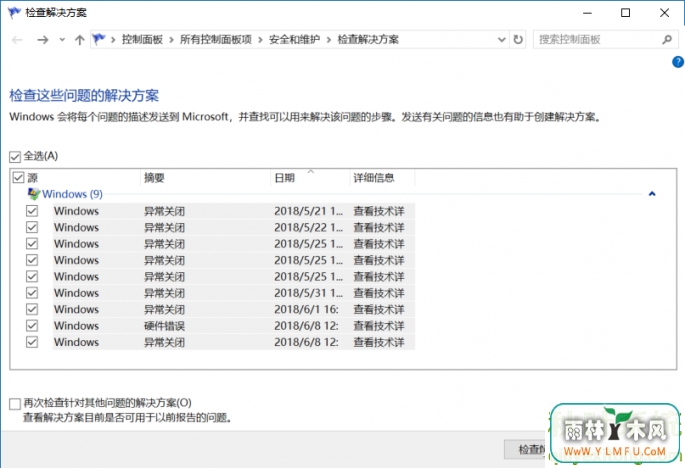Open the recent locations dropdown arrow
This screenshot has width=685, height=468.
[62, 40]
